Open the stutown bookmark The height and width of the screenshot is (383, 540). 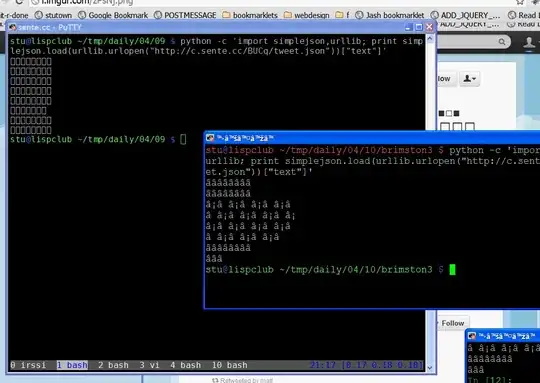(x=54, y=15)
